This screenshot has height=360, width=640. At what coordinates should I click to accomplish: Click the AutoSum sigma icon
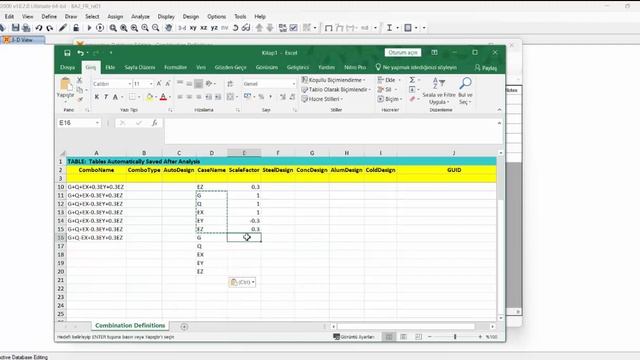(412, 80)
